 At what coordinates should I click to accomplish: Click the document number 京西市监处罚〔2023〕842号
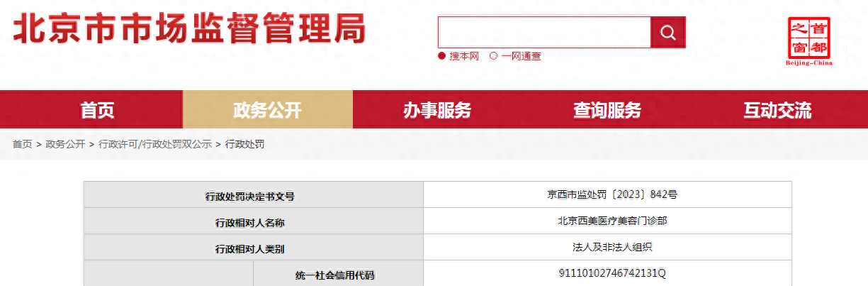pos(607,194)
